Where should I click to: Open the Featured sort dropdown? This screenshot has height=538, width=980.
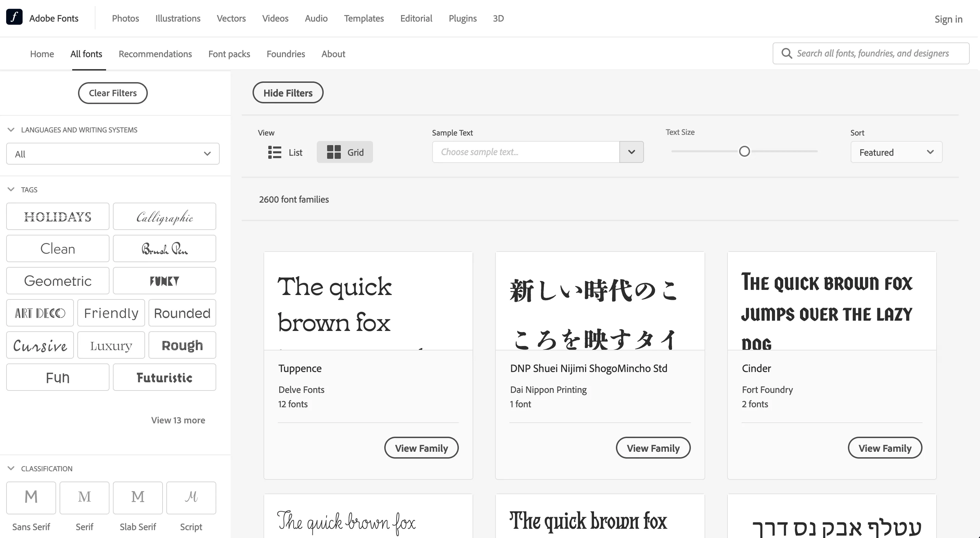coord(896,152)
